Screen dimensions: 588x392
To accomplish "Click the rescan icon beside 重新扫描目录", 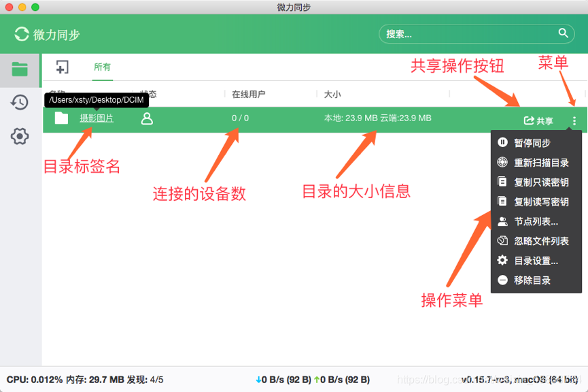I will (502, 162).
